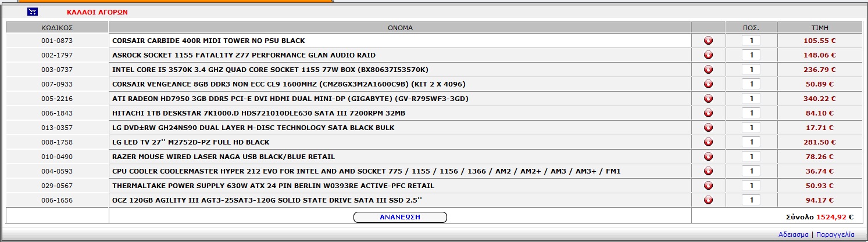Select INTEL CORE I5 3570K product name
868x242 pixels.
click(x=270, y=70)
